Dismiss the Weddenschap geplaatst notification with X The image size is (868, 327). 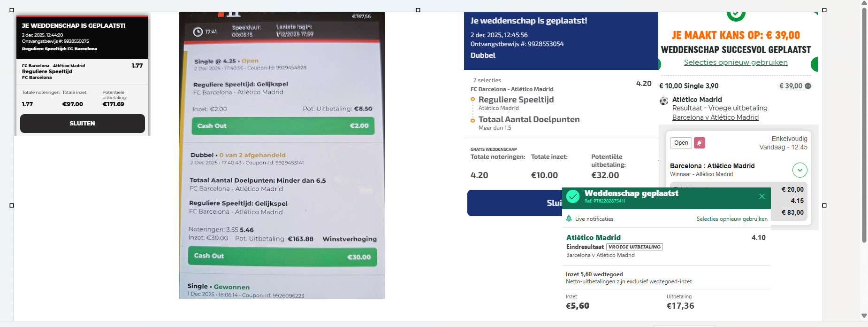pos(762,196)
